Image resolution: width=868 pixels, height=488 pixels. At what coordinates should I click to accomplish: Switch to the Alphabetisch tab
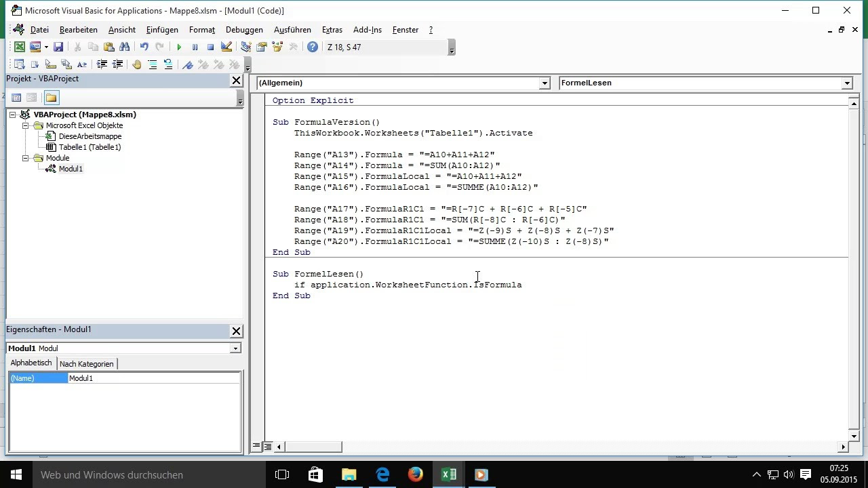[x=31, y=363]
